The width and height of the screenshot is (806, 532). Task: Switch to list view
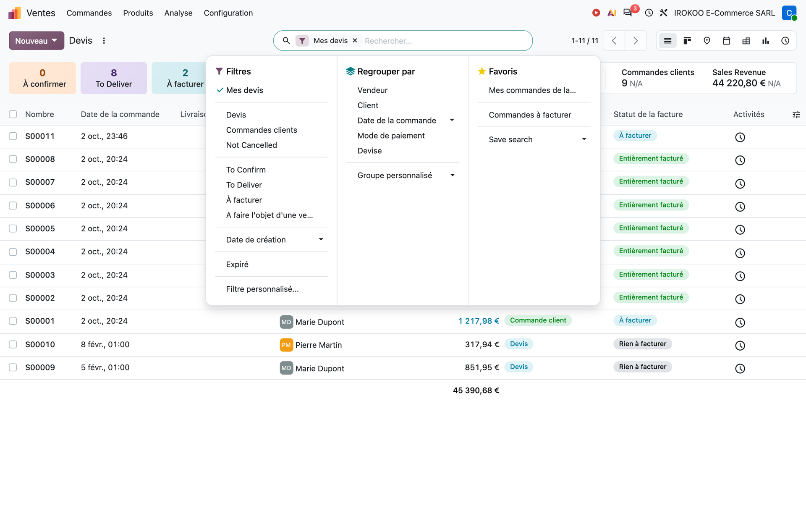[x=667, y=41]
